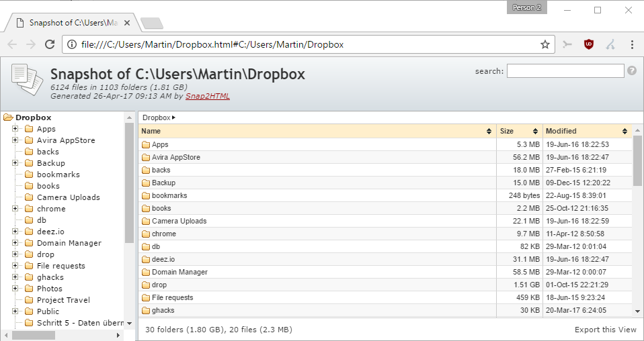Go forward with the browser forward arrow
The height and width of the screenshot is (341, 644).
[31, 44]
